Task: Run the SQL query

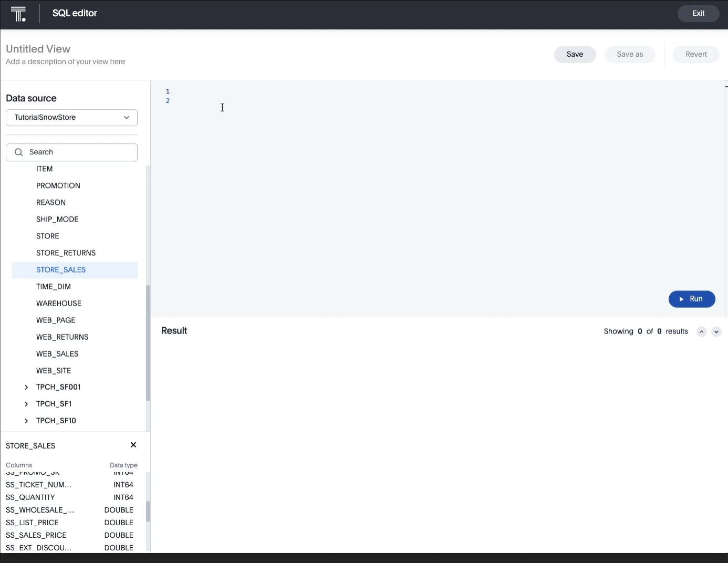Action: 691,299
